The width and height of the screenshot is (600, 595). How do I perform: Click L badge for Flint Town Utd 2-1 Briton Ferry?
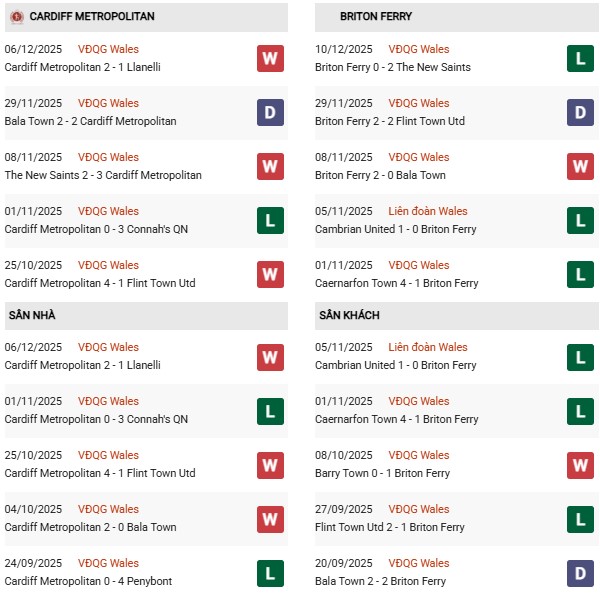coord(580,518)
